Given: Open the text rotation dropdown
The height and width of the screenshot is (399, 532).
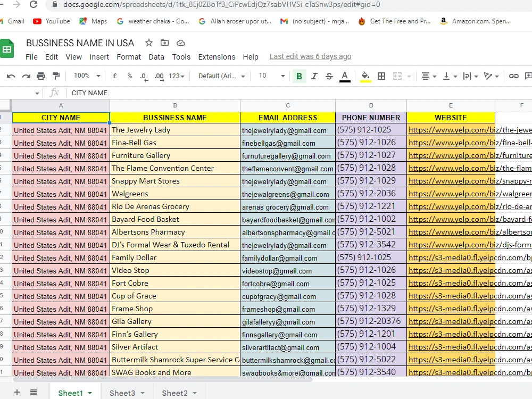Looking at the screenshot, I should click(x=491, y=76).
